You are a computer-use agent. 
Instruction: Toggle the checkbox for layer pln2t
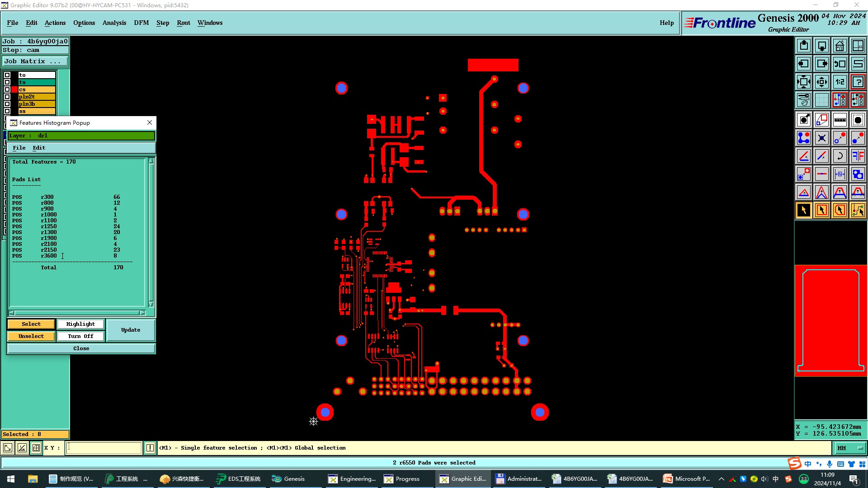click(7, 97)
